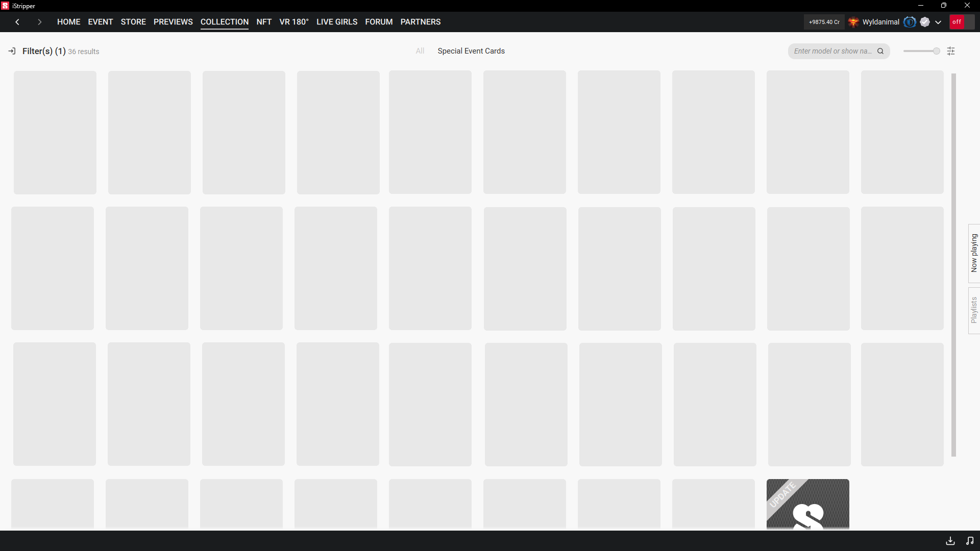Go back with the left arrow
980x551 pixels.
[x=17, y=22]
